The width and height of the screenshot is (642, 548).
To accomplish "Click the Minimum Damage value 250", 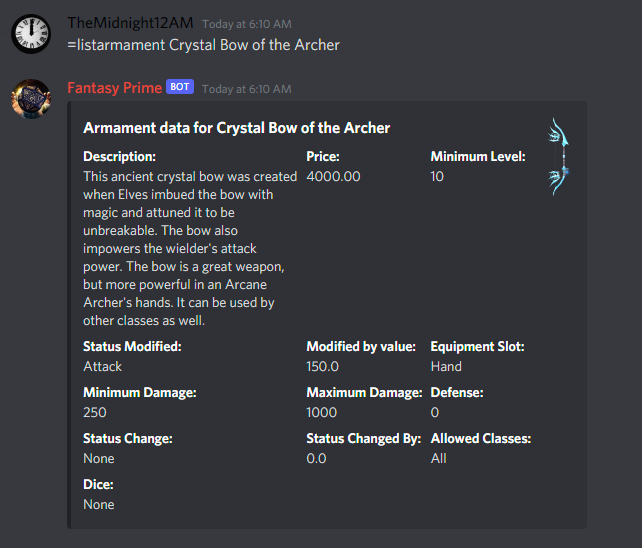I will coord(95,413).
